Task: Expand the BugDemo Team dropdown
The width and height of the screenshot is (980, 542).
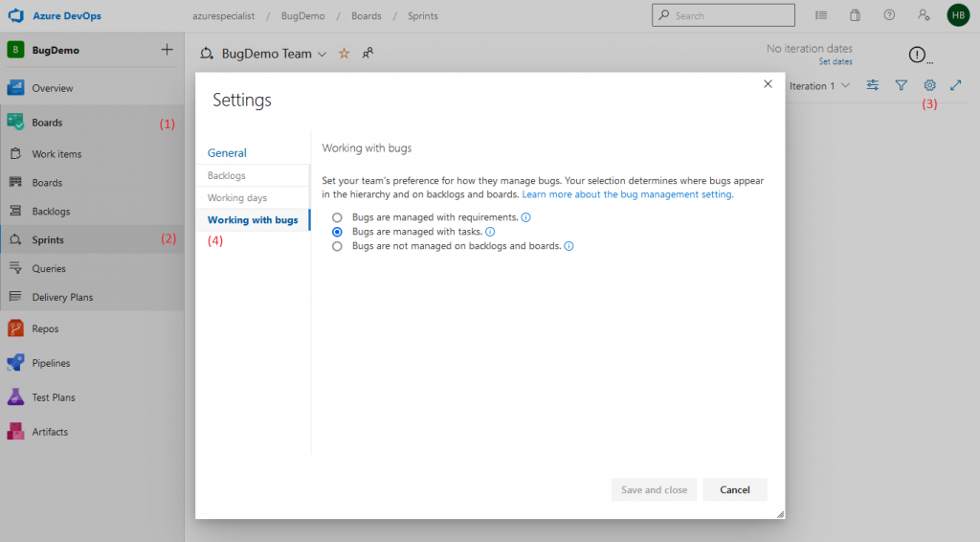Action: click(322, 55)
